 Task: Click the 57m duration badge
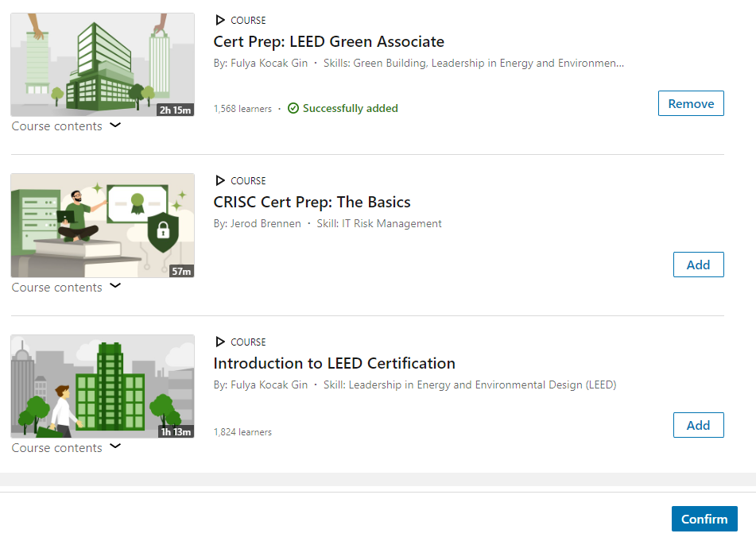click(x=181, y=271)
